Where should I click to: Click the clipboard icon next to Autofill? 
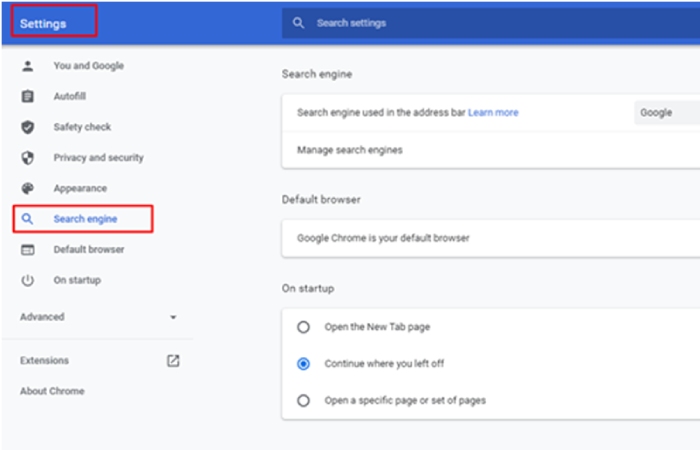click(x=28, y=96)
